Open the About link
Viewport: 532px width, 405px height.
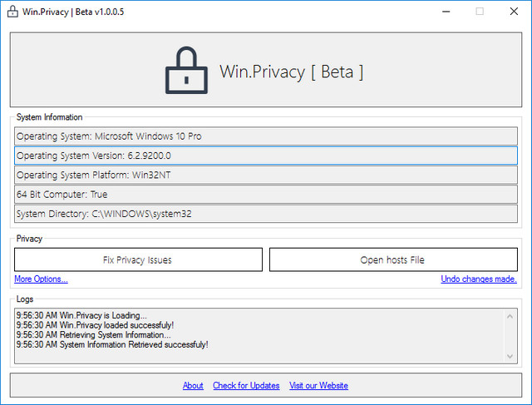pos(193,386)
